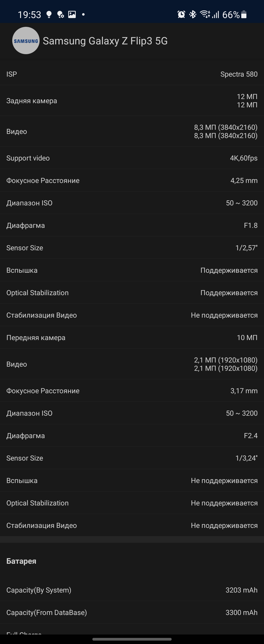Select the ISP Spectra 580 row
264x644 pixels.
click(132, 74)
